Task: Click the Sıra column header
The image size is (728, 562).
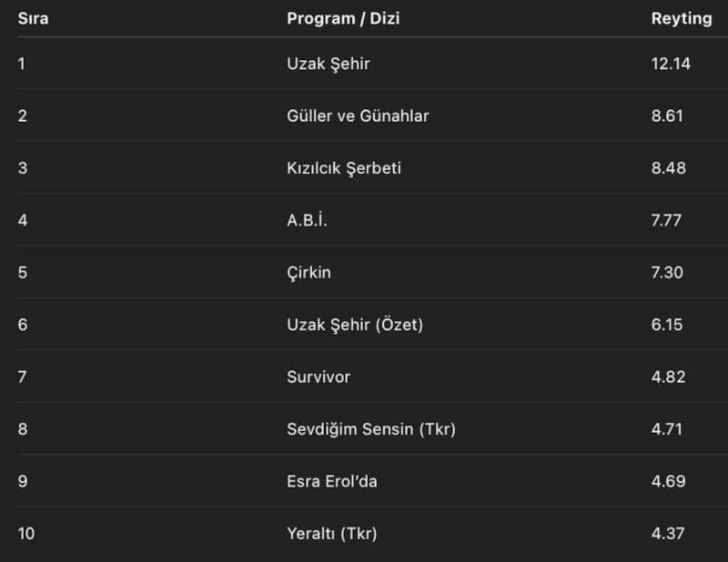Action: pyautogui.click(x=33, y=18)
